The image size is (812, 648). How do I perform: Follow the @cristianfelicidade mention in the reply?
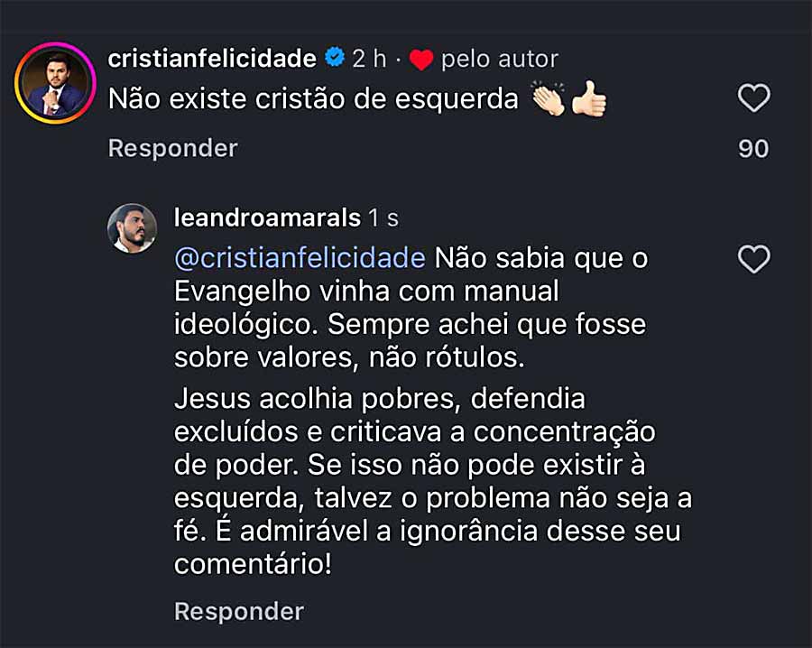pos(299,258)
